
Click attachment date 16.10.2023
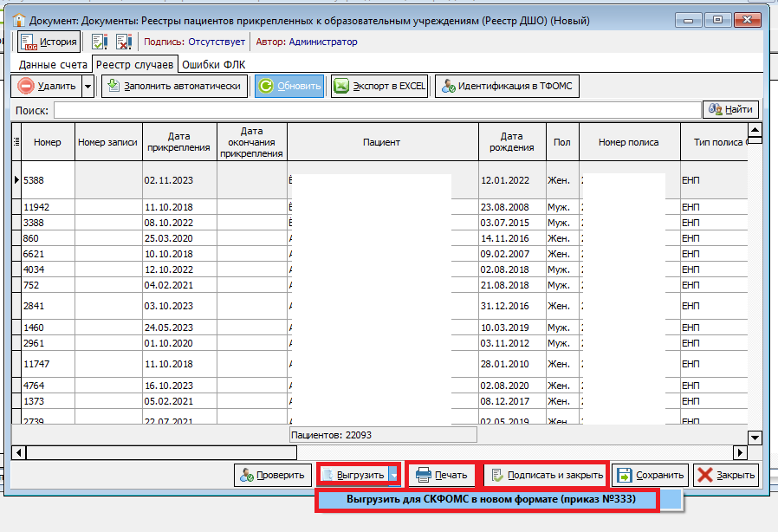pyautogui.click(x=179, y=386)
